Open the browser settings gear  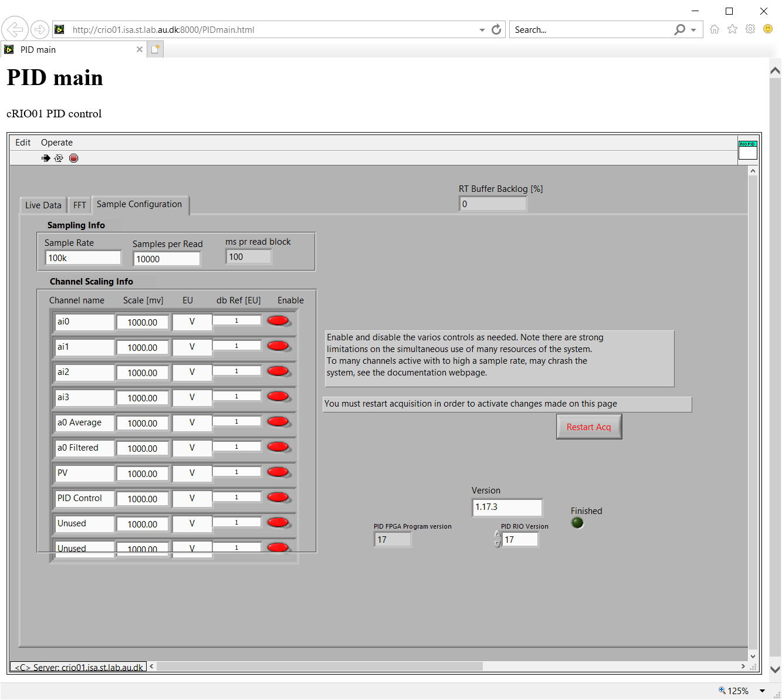[750, 29]
